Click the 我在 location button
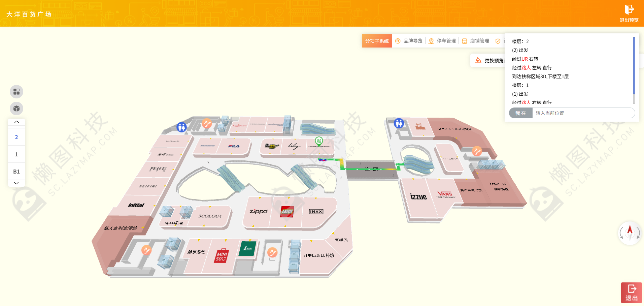 pyautogui.click(x=520, y=113)
